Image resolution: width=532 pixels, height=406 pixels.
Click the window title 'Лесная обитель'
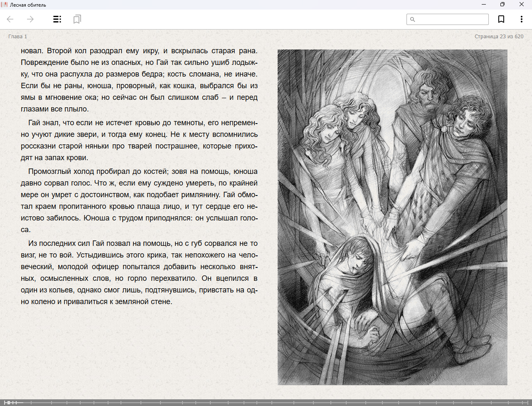(28, 5)
